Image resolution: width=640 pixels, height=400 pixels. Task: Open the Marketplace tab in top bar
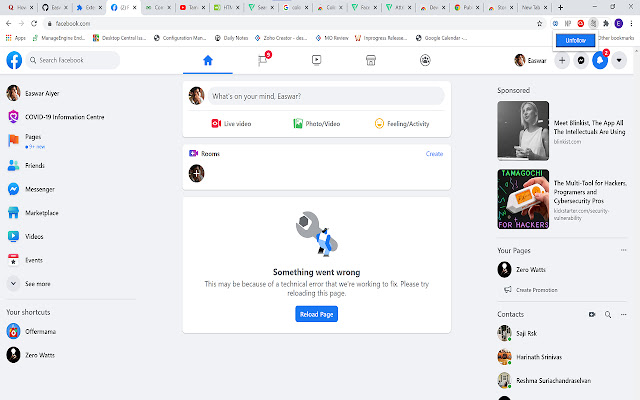[371, 61]
